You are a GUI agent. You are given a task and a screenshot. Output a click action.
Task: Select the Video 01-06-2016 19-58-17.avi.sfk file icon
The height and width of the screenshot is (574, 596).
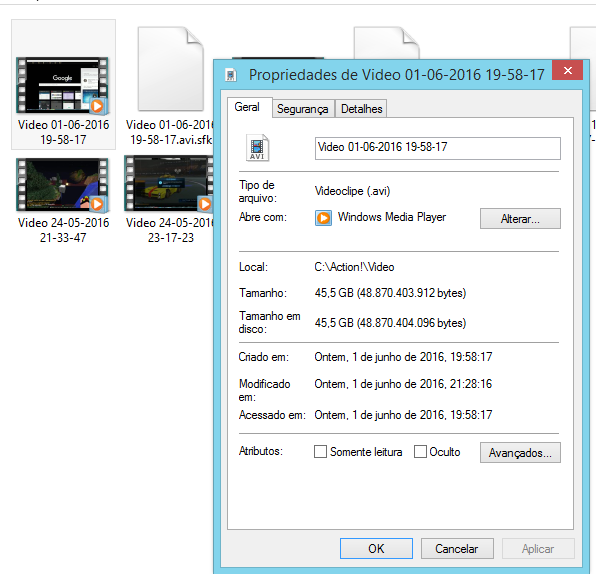coord(171,69)
